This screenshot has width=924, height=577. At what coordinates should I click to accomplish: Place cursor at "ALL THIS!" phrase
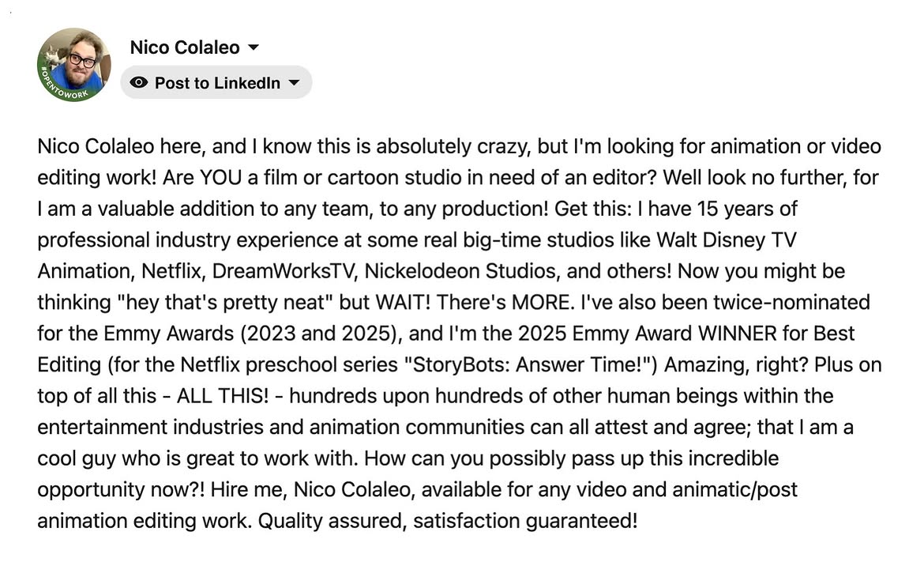tap(223, 396)
